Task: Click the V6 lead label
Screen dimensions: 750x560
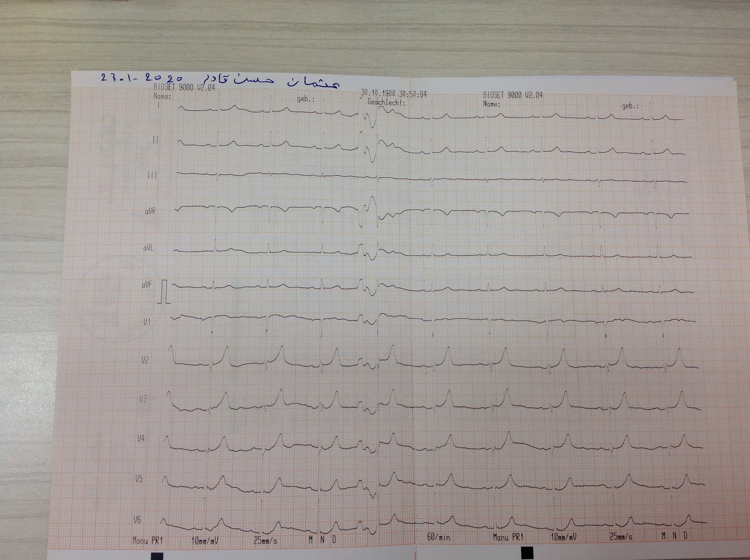Action: click(137, 520)
